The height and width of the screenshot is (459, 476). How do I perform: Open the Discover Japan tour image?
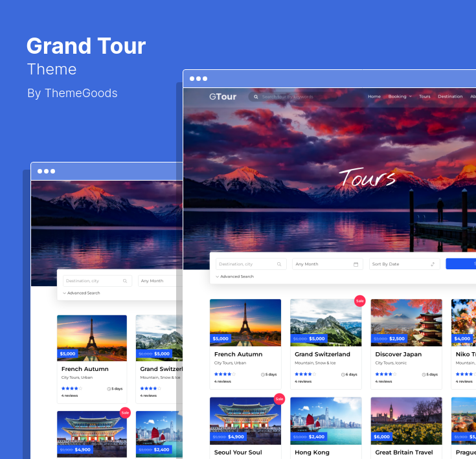pyautogui.click(x=406, y=322)
